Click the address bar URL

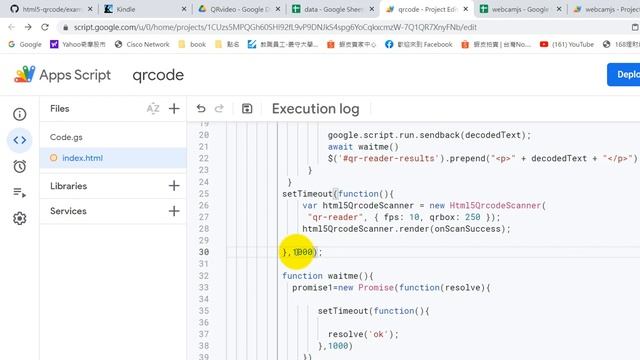tap(275, 27)
